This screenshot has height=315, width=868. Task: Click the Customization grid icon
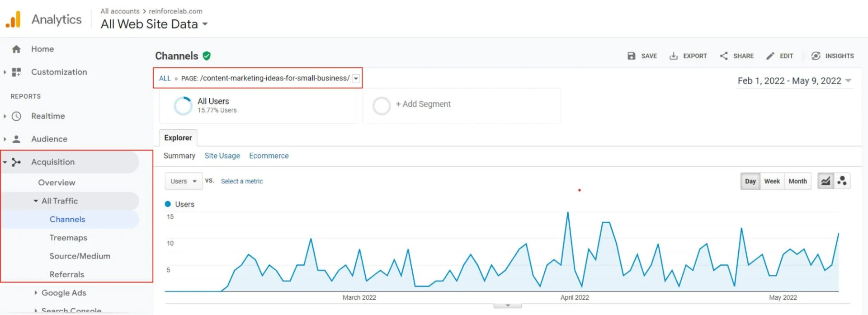(16, 72)
